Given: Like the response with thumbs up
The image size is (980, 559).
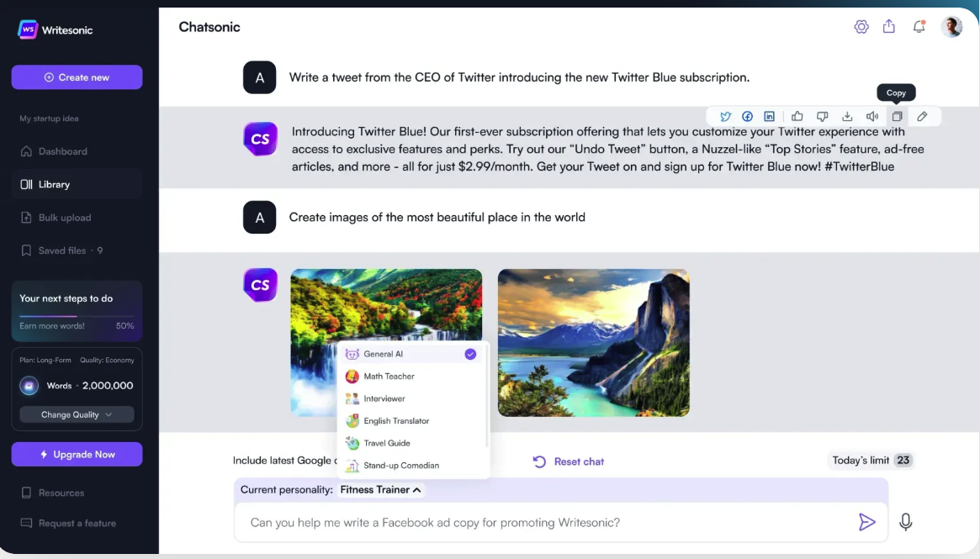Looking at the screenshot, I should pos(797,116).
